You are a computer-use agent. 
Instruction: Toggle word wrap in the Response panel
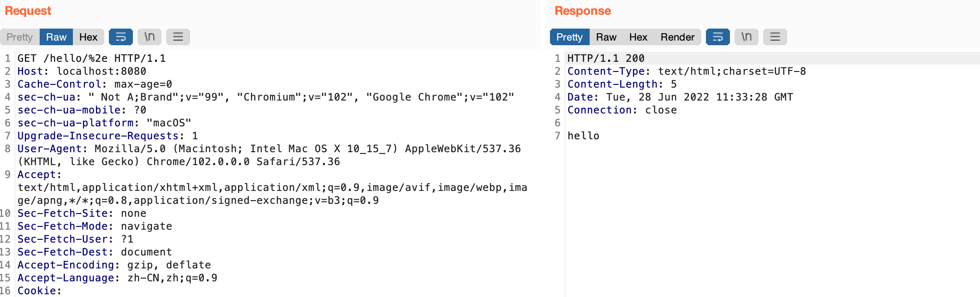[718, 37]
